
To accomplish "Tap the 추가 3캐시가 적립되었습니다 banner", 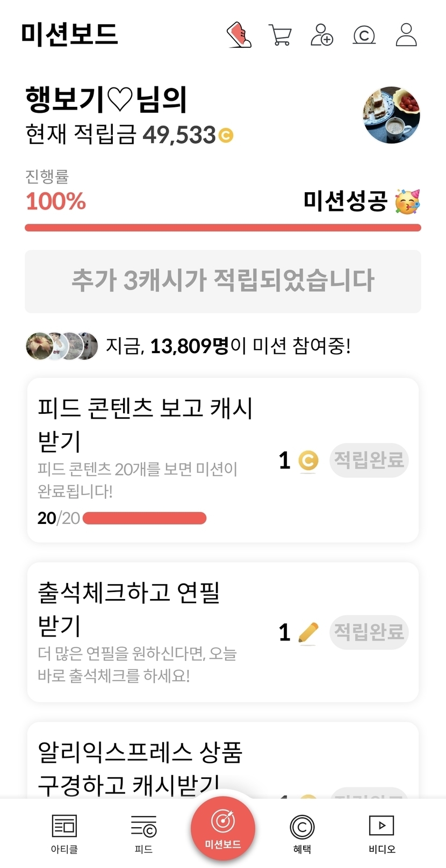I will tap(223, 281).
